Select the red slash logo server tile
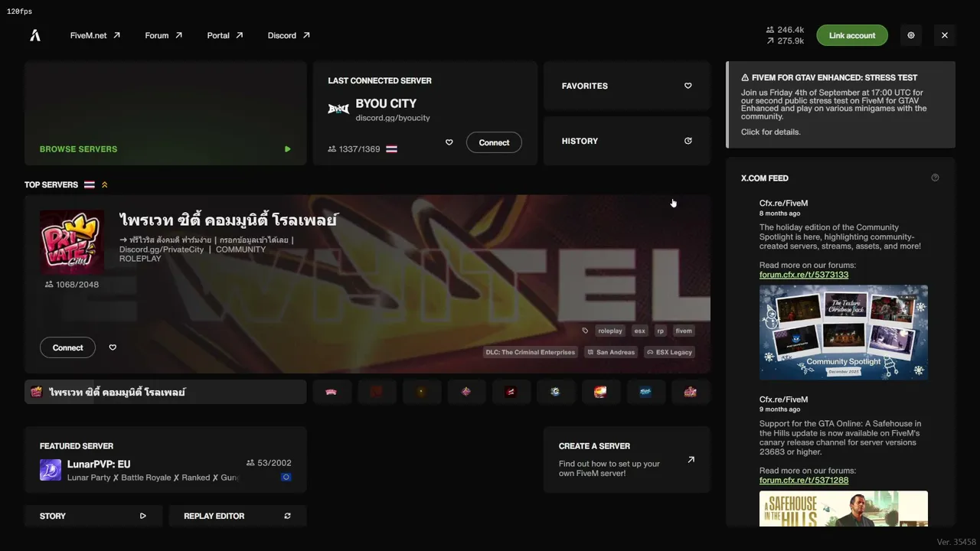Screen dimensions: 980x551 (511, 392)
